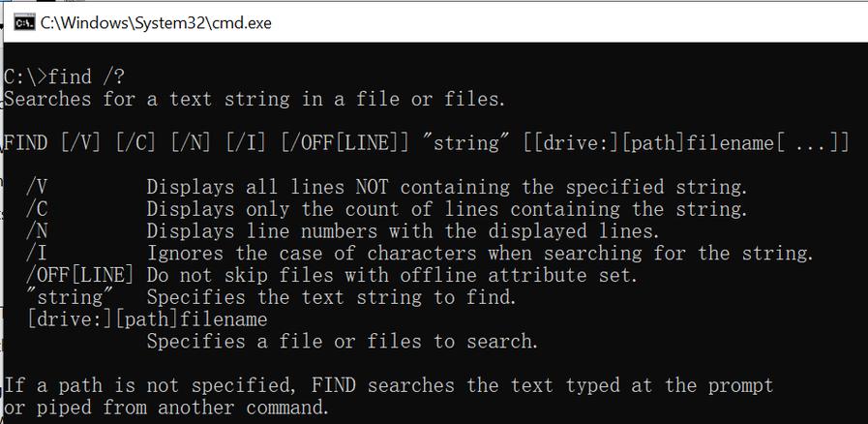
Task: Click the [drive:][path]filename entry in the options list
Action: tap(147, 318)
